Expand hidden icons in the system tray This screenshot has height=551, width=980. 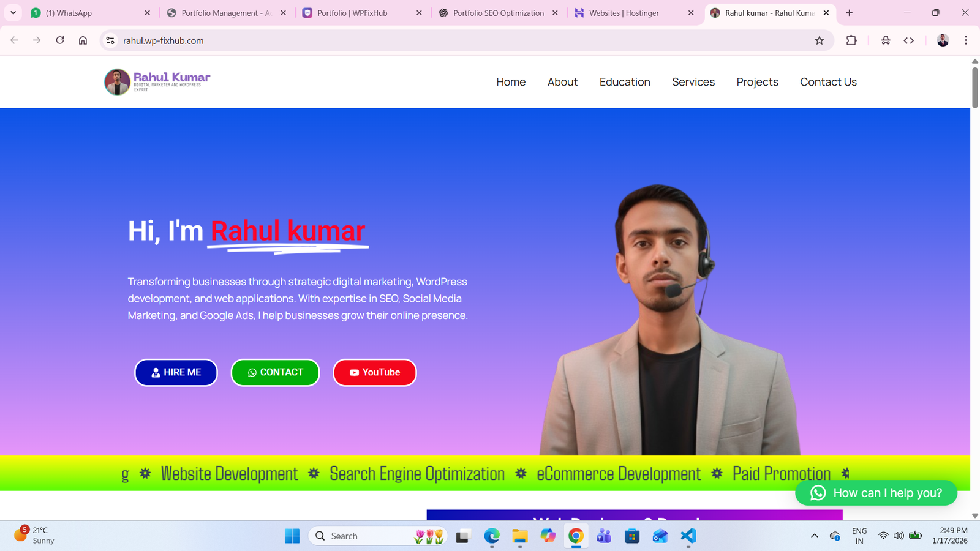click(x=815, y=536)
